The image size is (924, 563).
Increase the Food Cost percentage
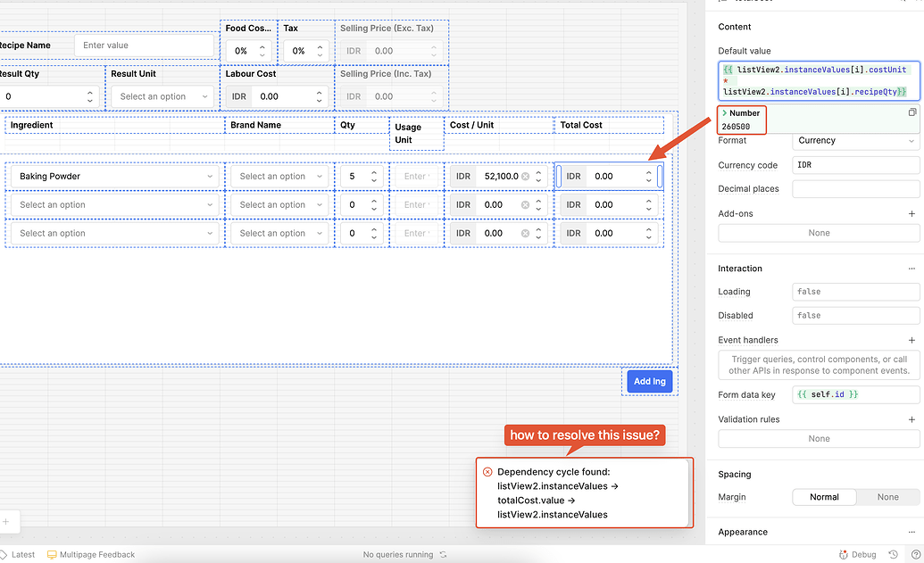[262, 46]
